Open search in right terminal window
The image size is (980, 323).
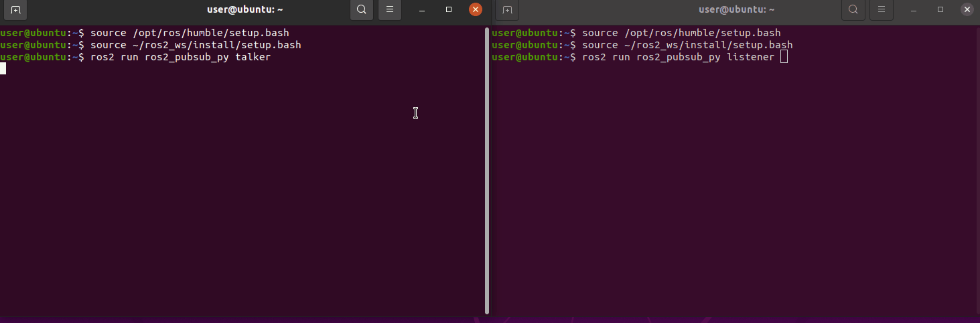click(x=853, y=10)
